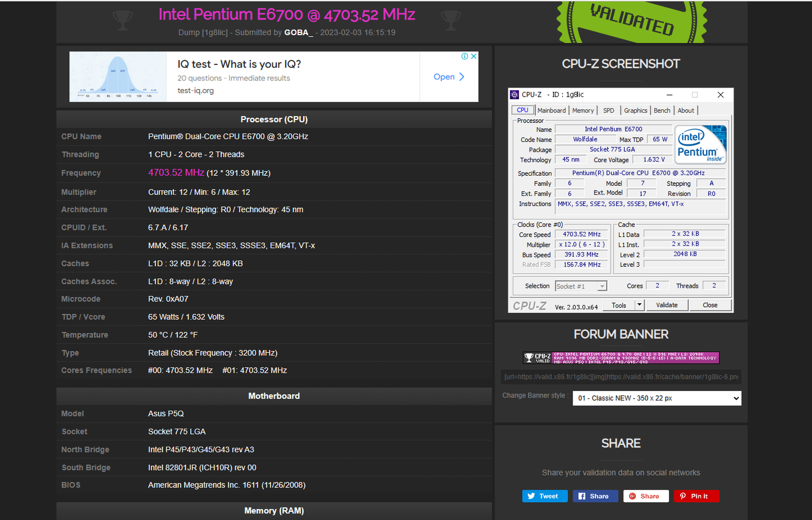Click the CPU Name value text

point(228,137)
